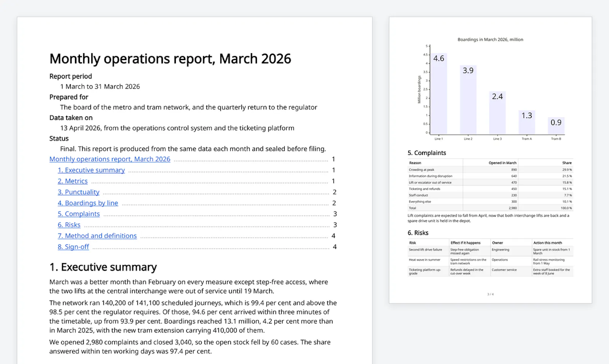Click the 'Lift or escalator out of service' row

point(490,183)
